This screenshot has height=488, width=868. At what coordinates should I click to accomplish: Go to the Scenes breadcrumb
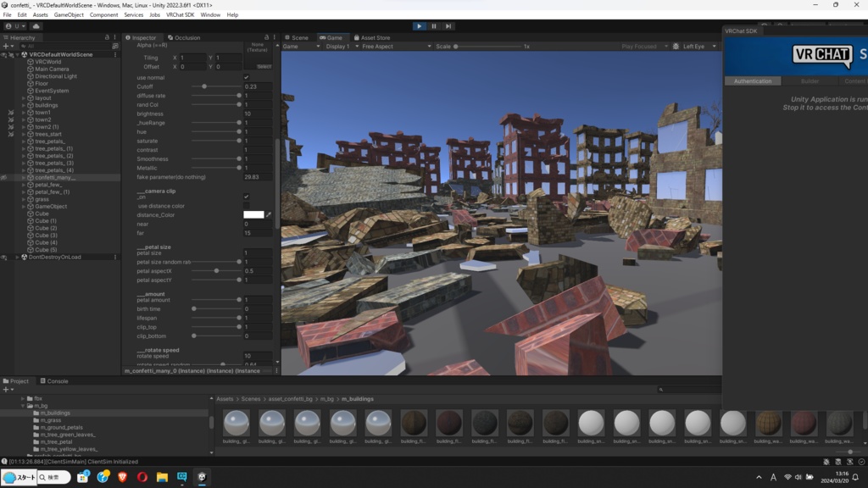coord(250,399)
